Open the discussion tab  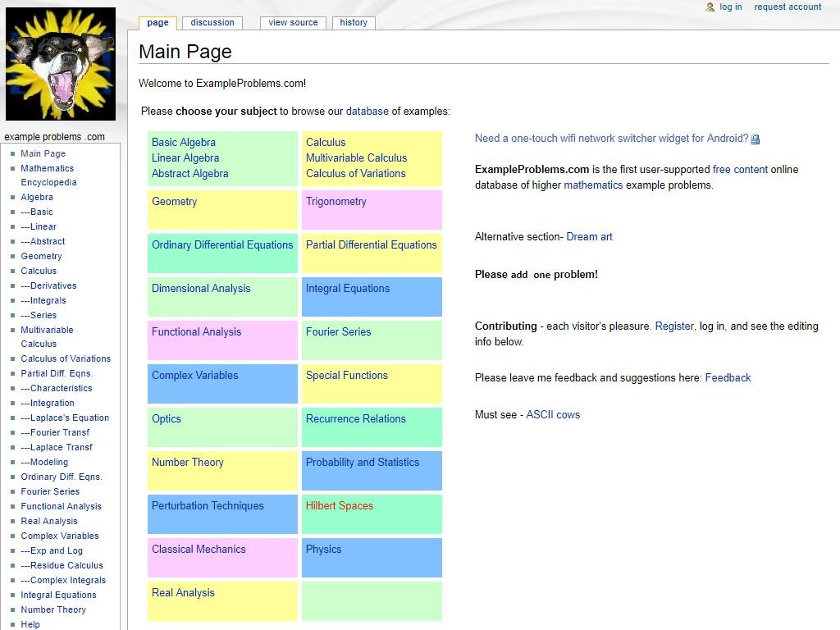click(x=212, y=23)
